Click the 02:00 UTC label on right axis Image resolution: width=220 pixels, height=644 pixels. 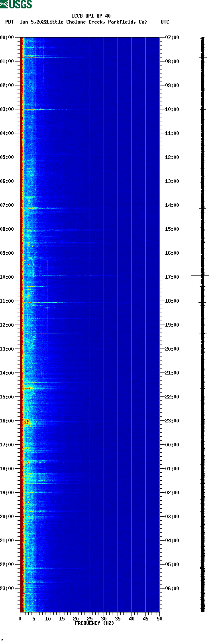tap(172, 493)
